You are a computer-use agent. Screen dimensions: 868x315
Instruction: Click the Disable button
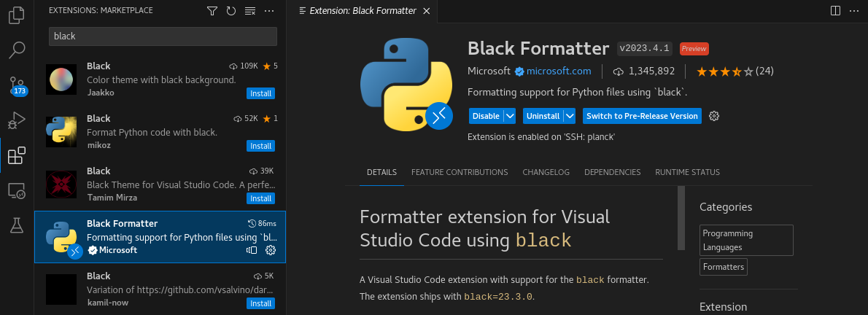coord(486,116)
